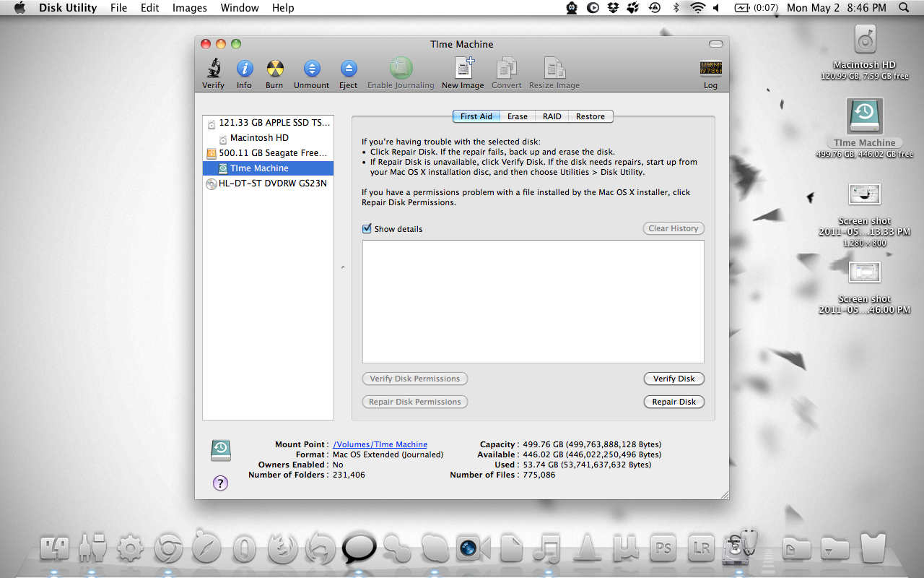
Task: Click the Resize Image toolbar icon
Action: 554,68
